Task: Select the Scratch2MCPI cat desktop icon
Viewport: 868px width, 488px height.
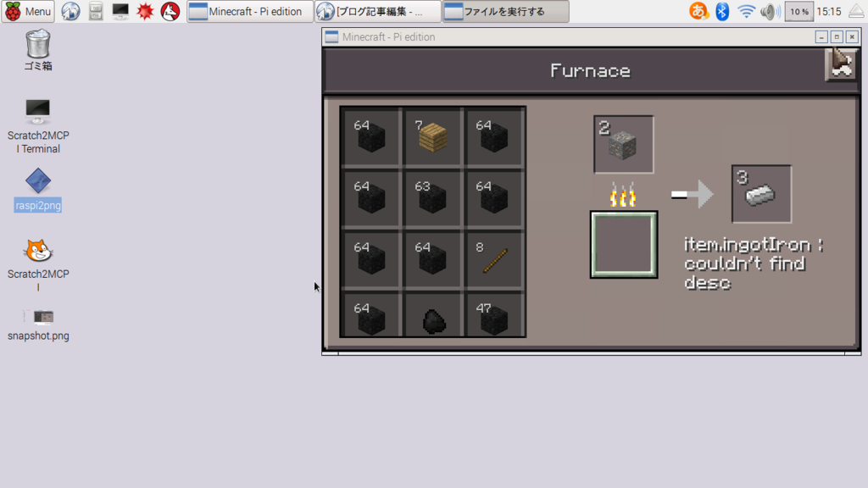Action: 38,265
